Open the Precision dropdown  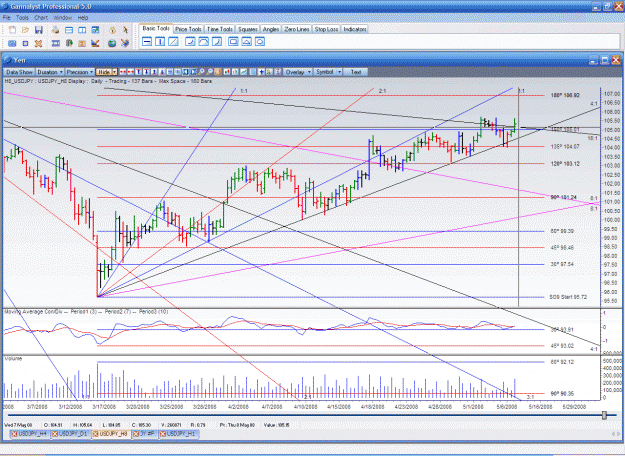(x=80, y=72)
